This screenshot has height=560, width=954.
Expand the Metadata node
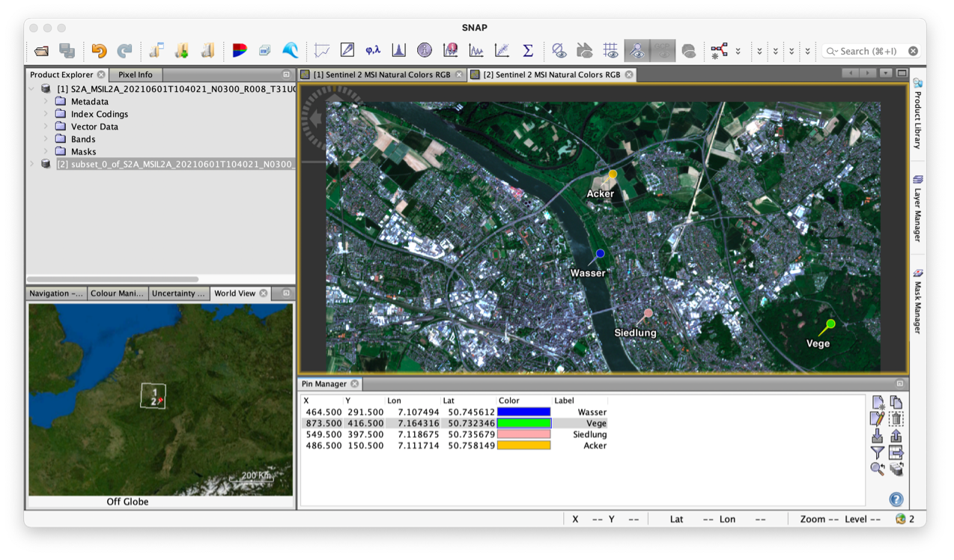[46, 101]
